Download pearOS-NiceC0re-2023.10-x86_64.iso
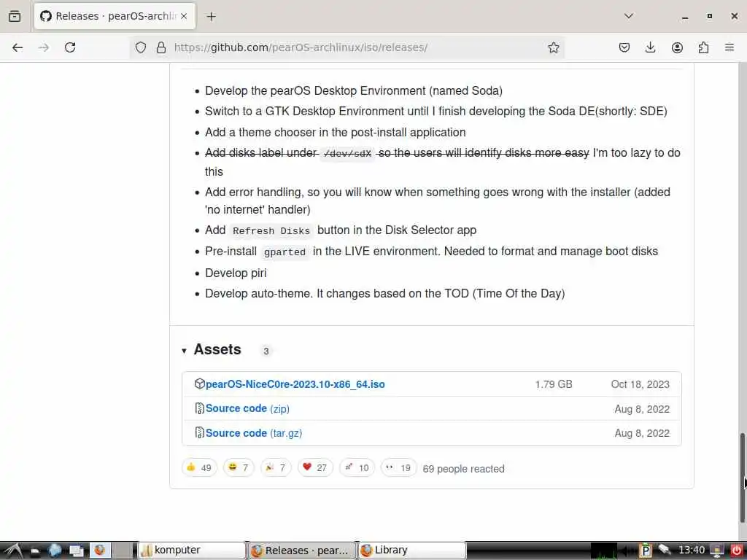 pyautogui.click(x=295, y=384)
